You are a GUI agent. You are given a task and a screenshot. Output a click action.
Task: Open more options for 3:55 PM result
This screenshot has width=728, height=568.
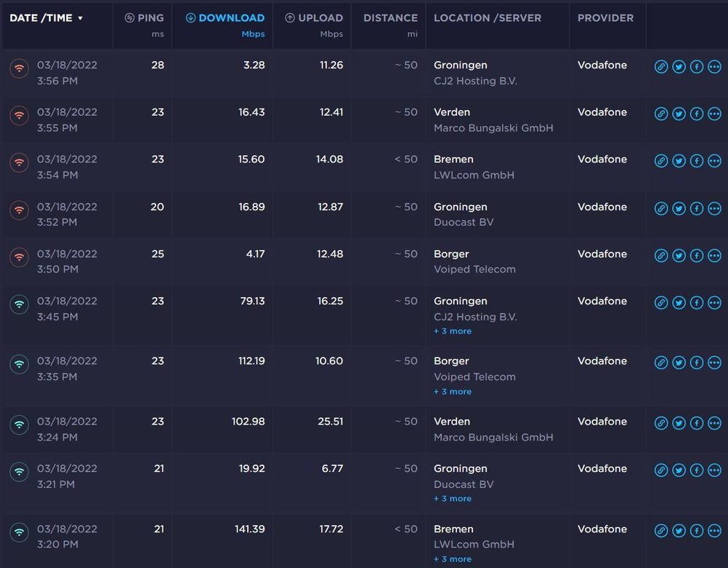[715, 114]
